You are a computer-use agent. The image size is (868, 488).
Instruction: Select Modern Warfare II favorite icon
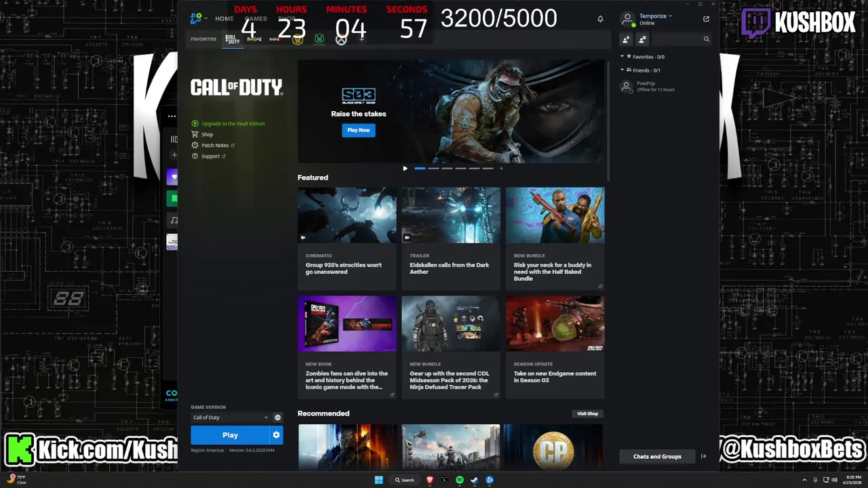tap(254, 39)
